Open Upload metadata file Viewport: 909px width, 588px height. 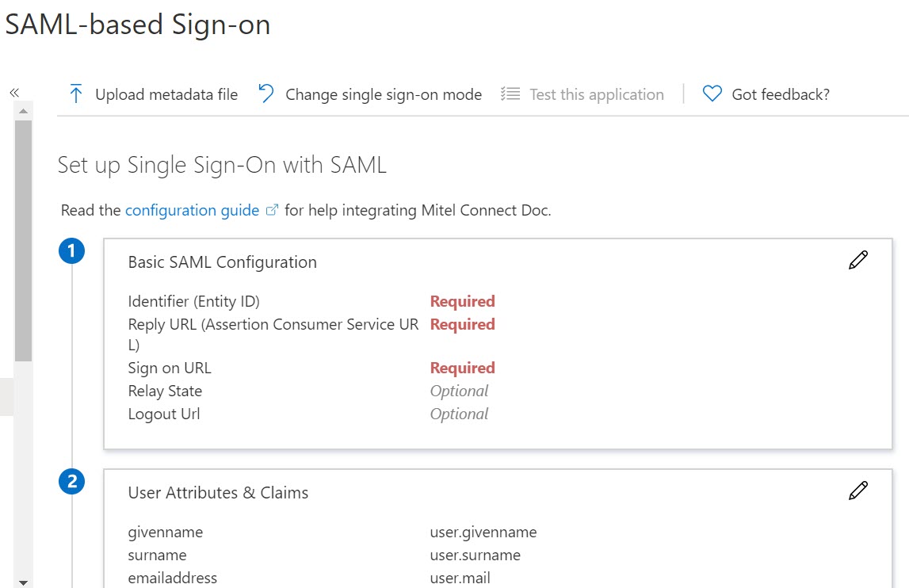point(166,94)
